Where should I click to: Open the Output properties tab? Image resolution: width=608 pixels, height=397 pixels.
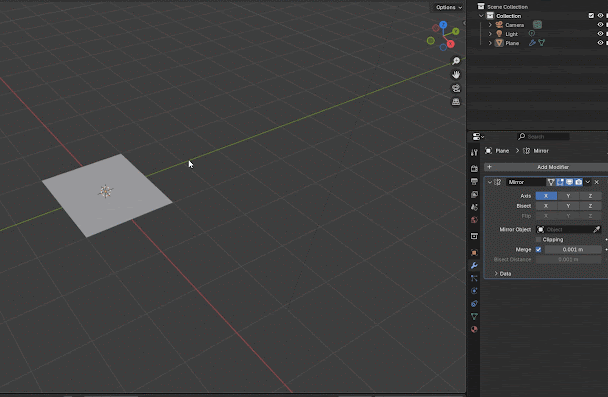tap(474, 181)
